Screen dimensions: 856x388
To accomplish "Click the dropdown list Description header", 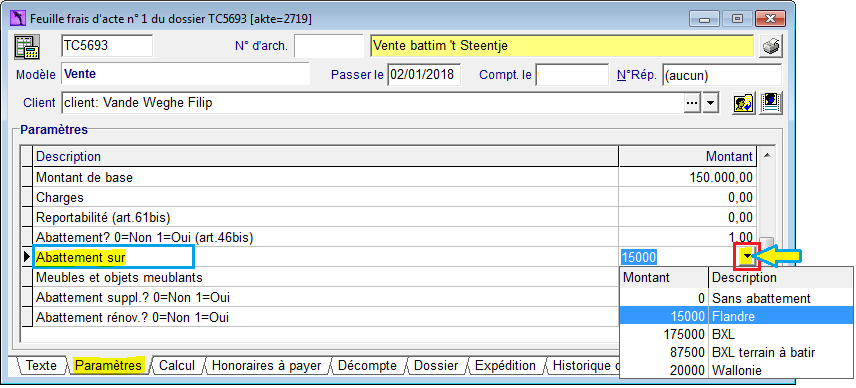I will (781, 278).
